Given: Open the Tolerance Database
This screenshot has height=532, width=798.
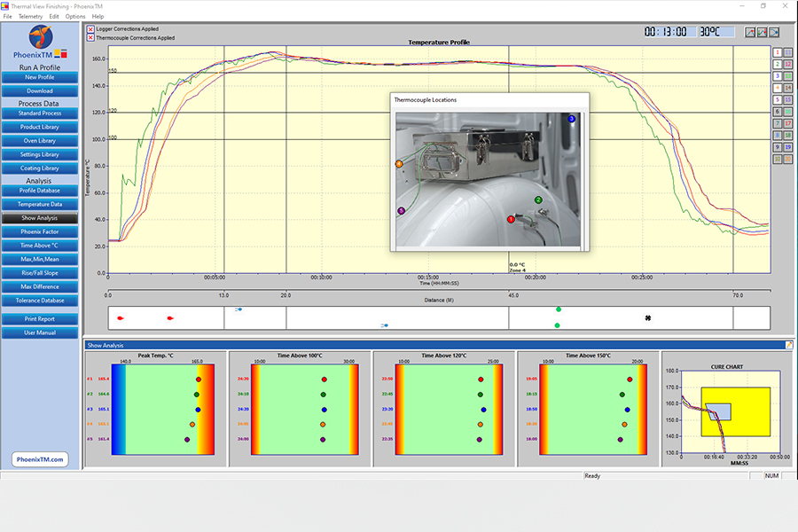Looking at the screenshot, I should tap(40, 301).
